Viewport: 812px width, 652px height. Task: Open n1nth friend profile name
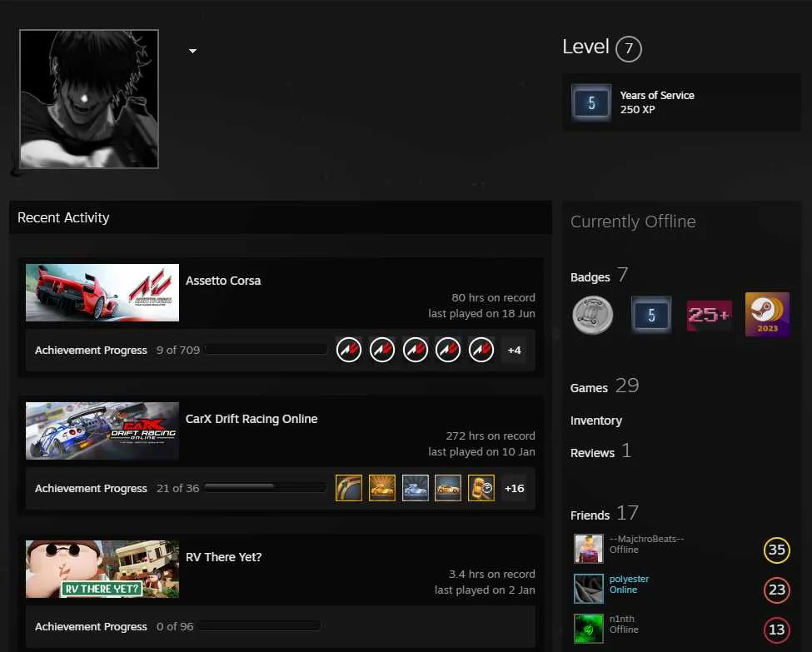pos(622,619)
